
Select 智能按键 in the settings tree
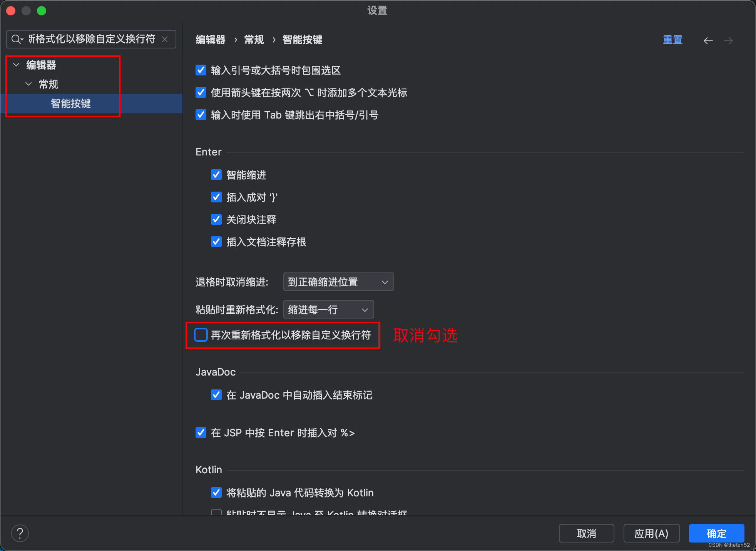[70, 104]
